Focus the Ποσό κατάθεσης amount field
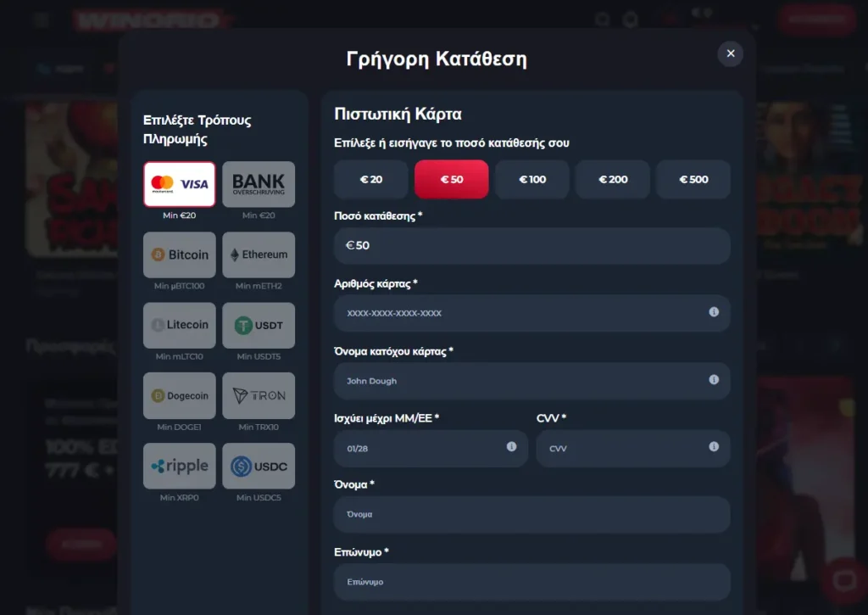The width and height of the screenshot is (868, 615). (x=531, y=245)
